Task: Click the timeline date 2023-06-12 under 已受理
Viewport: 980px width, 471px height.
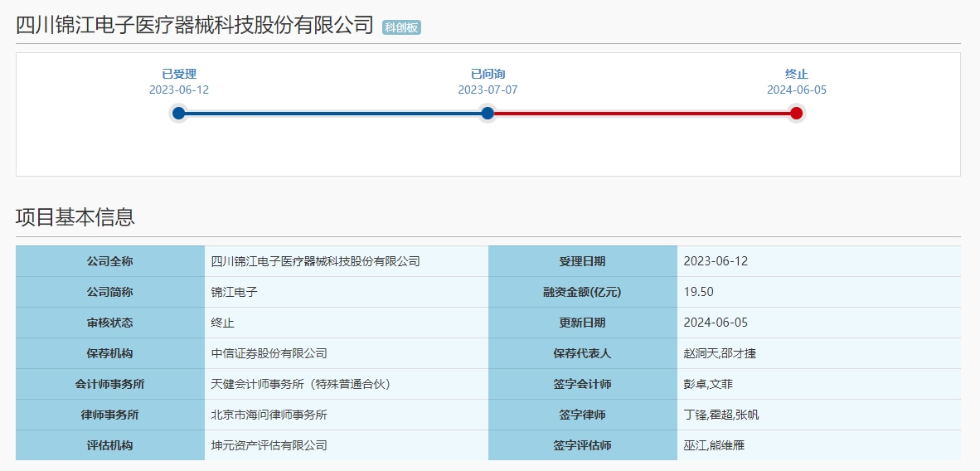Action: pos(179,90)
